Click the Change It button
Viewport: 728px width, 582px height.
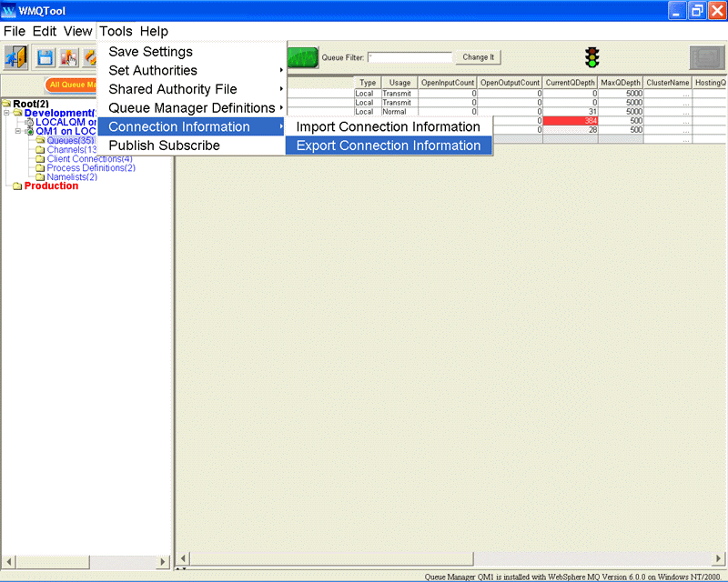[x=479, y=57]
